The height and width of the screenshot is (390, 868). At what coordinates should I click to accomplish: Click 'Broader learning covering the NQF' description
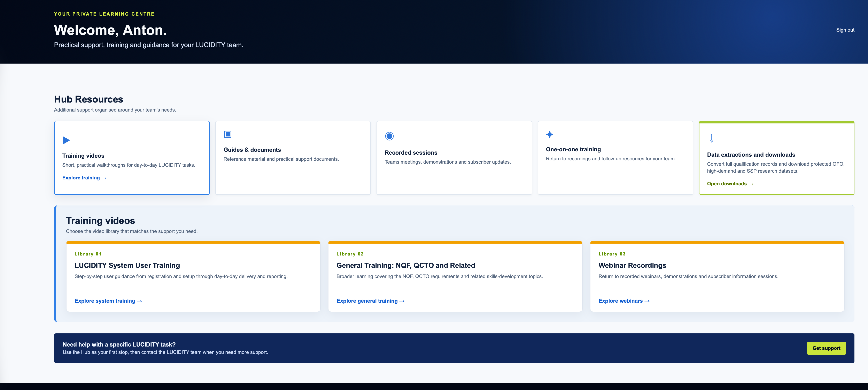[x=440, y=277]
